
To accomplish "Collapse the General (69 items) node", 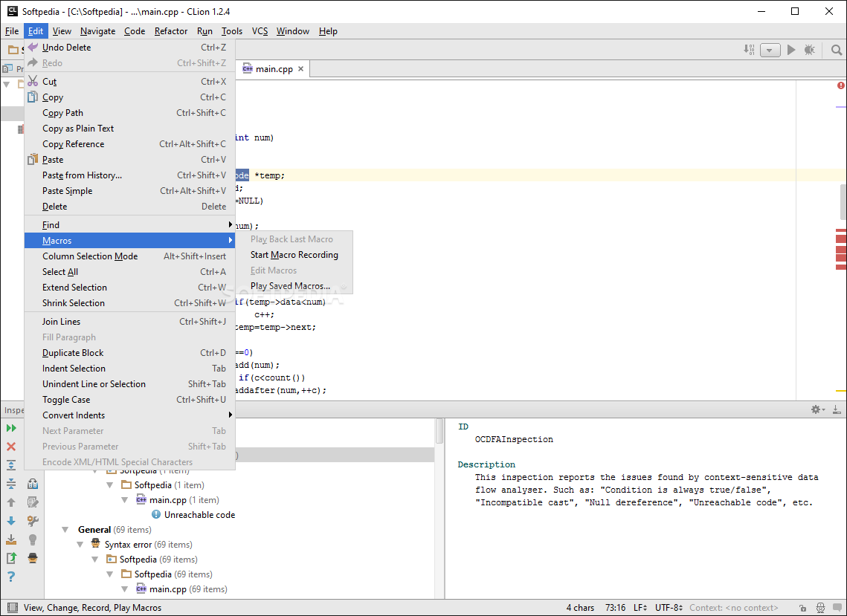I will click(65, 530).
